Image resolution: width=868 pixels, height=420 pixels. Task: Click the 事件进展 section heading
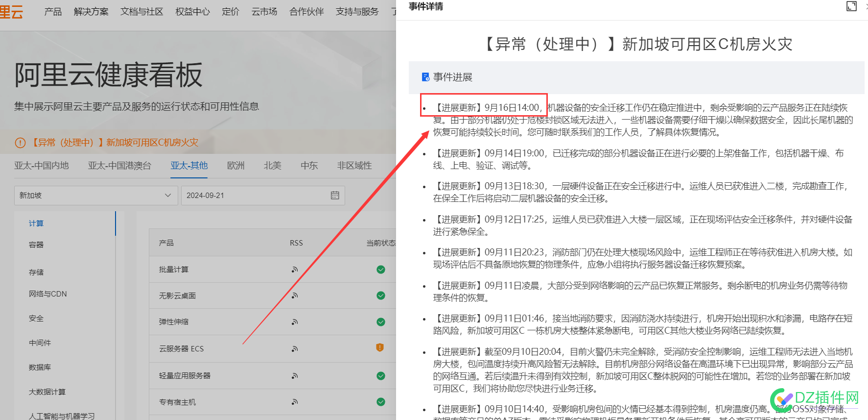point(453,77)
